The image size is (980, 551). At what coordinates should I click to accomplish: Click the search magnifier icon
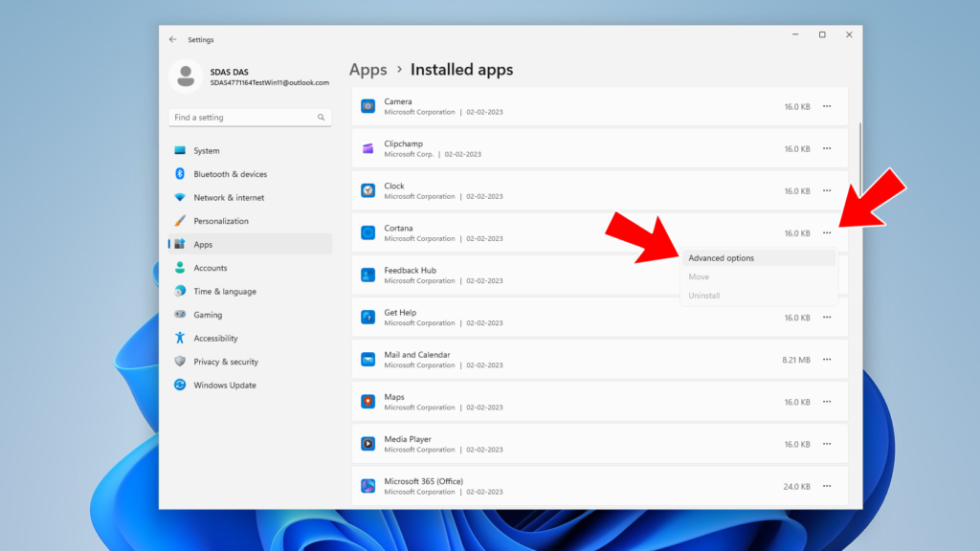click(x=322, y=118)
